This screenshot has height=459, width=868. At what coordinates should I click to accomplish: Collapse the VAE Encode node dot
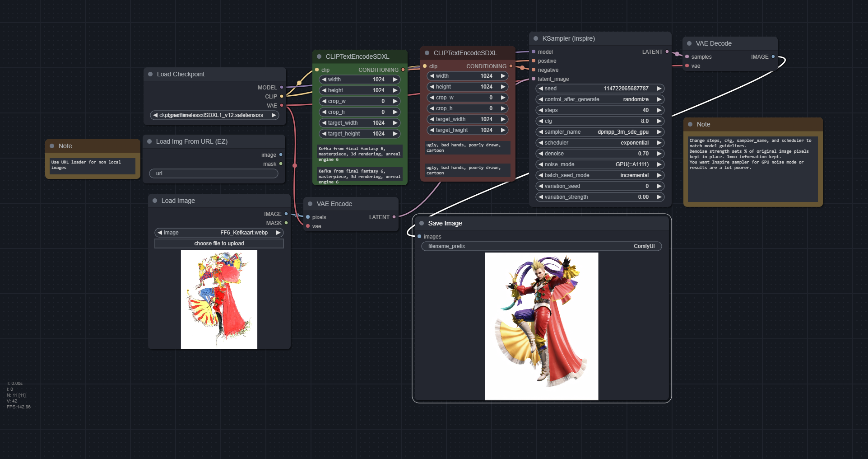[x=310, y=204]
